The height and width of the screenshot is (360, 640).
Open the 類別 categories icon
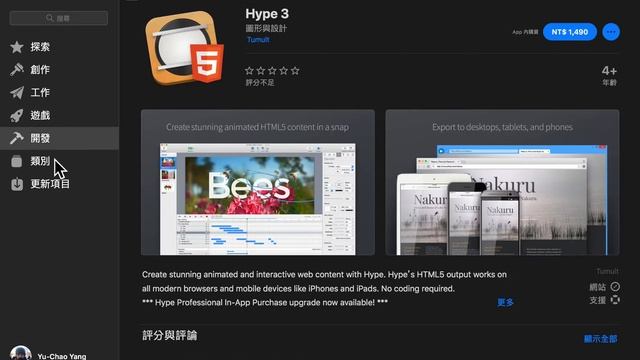click(17, 161)
